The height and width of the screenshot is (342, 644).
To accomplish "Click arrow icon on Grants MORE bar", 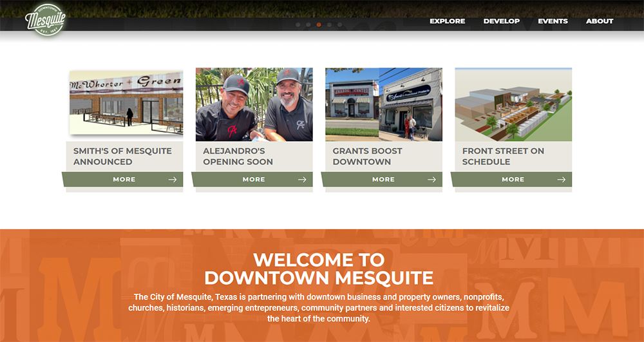I will click(431, 180).
